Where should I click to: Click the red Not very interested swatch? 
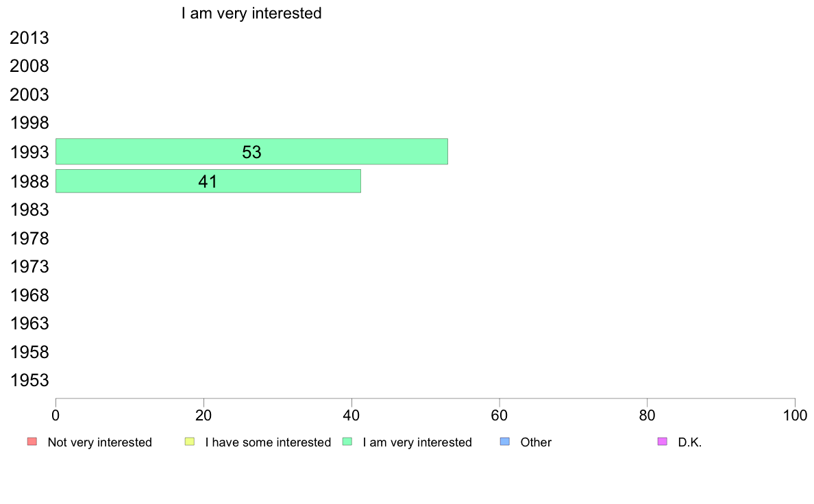32,442
